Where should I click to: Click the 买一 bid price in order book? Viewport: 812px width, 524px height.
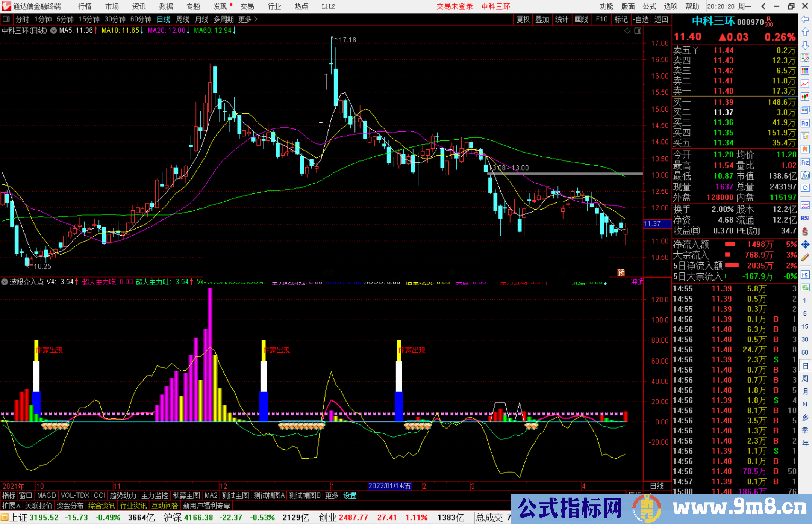pos(723,102)
